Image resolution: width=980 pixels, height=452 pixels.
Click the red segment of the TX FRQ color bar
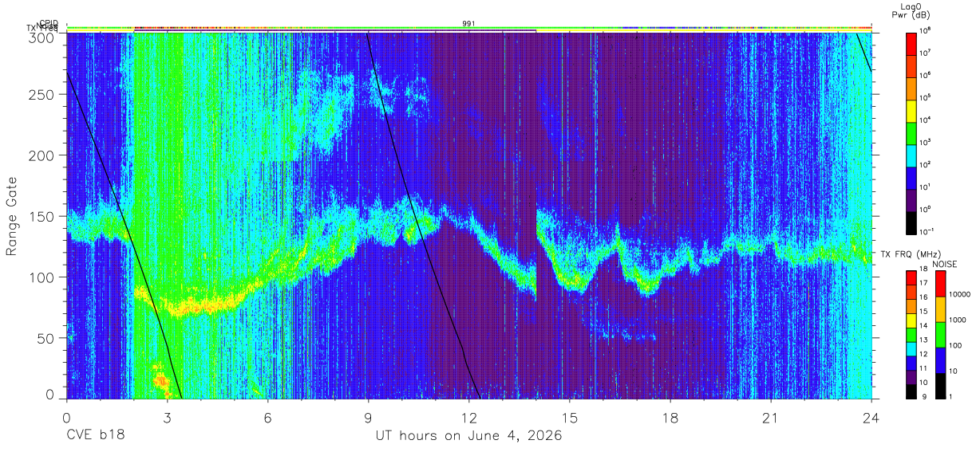click(x=911, y=278)
